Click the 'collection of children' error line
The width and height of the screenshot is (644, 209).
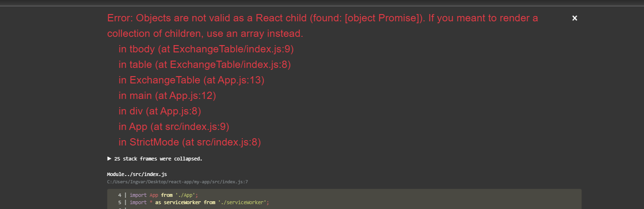click(205, 33)
